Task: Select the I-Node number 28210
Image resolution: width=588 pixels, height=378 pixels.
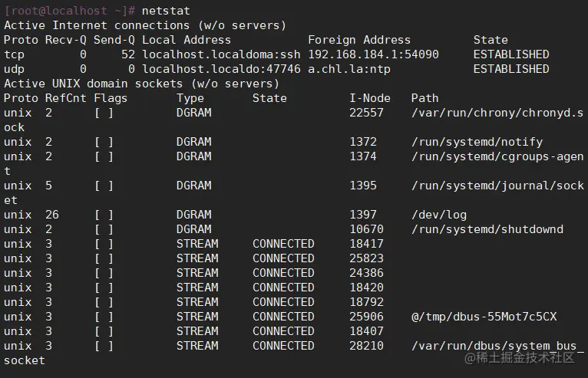Action: 366,346
